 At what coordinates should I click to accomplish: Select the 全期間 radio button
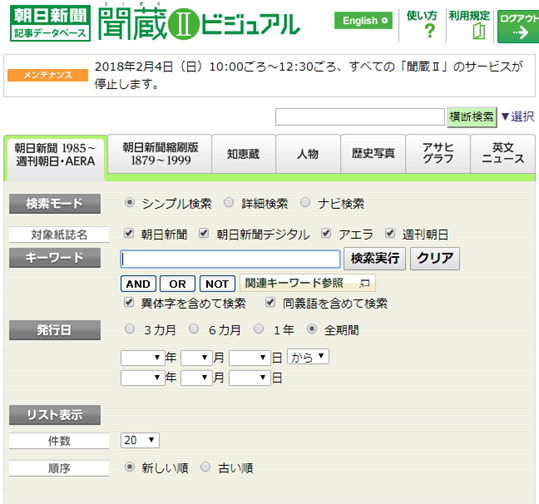coord(312,329)
